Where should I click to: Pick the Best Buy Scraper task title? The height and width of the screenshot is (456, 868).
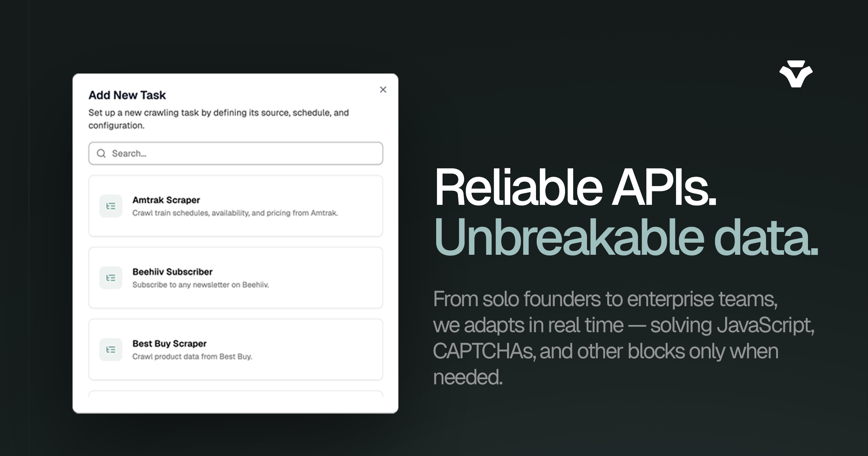coord(169,343)
